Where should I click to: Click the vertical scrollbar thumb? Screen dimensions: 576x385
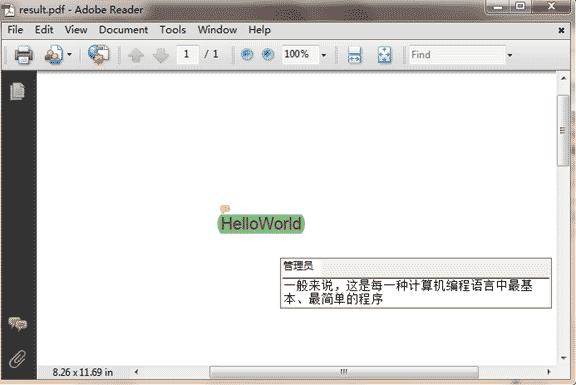click(x=563, y=130)
